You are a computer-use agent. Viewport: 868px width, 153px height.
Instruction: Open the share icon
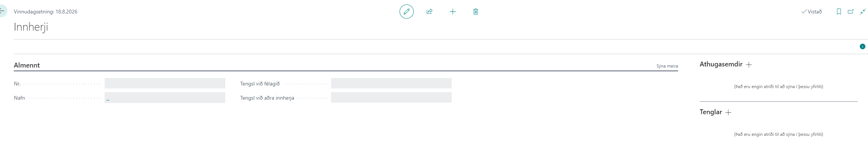pyautogui.click(x=429, y=12)
